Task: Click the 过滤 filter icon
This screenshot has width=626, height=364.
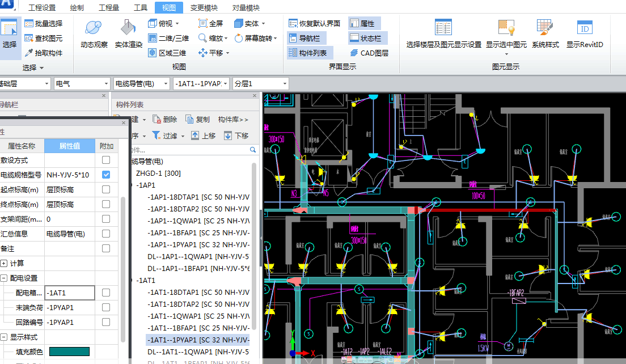Action: (x=156, y=136)
